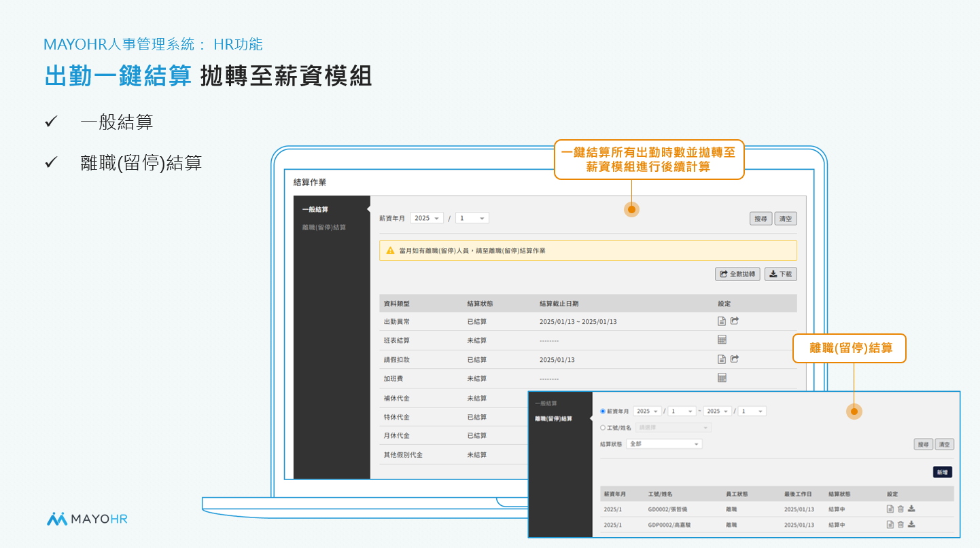The width and height of the screenshot is (980, 548).
Task: Click 資料類型 column header
Action: (x=397, y=304)
